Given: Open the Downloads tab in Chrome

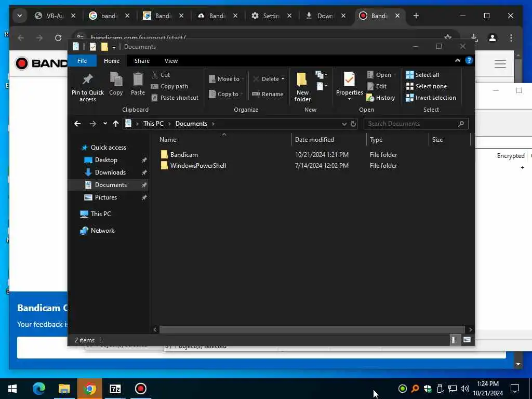Looking at the screenshot, I should 326,16.
